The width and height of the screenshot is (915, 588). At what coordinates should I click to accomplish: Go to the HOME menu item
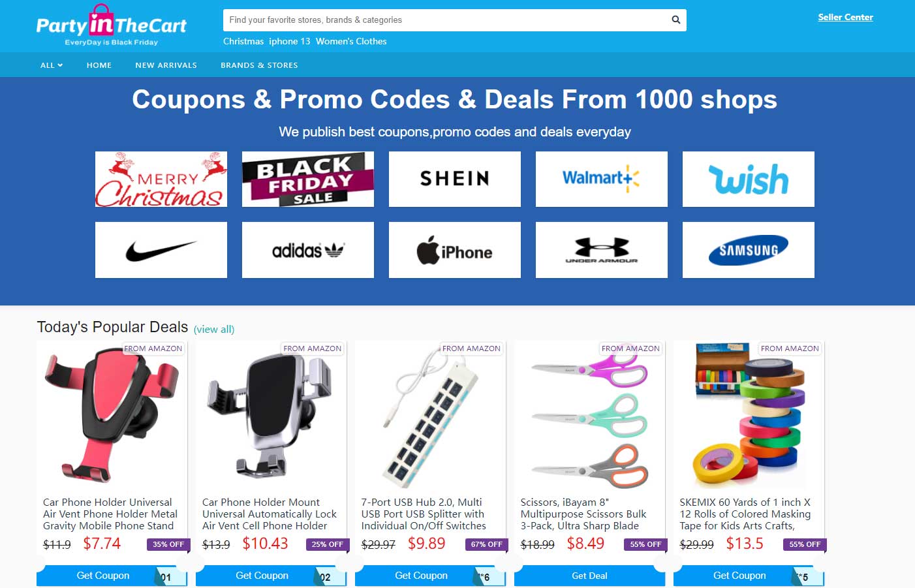(99, 65)
